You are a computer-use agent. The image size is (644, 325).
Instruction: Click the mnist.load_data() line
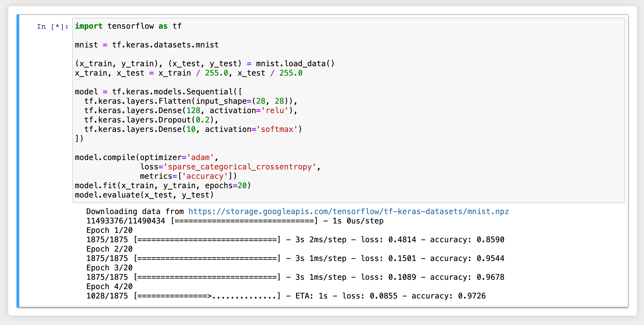coord(205,64)
